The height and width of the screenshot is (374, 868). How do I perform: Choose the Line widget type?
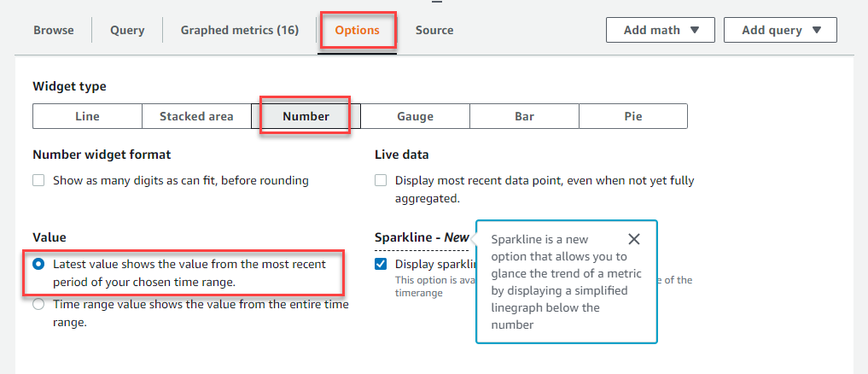[87, 116]
